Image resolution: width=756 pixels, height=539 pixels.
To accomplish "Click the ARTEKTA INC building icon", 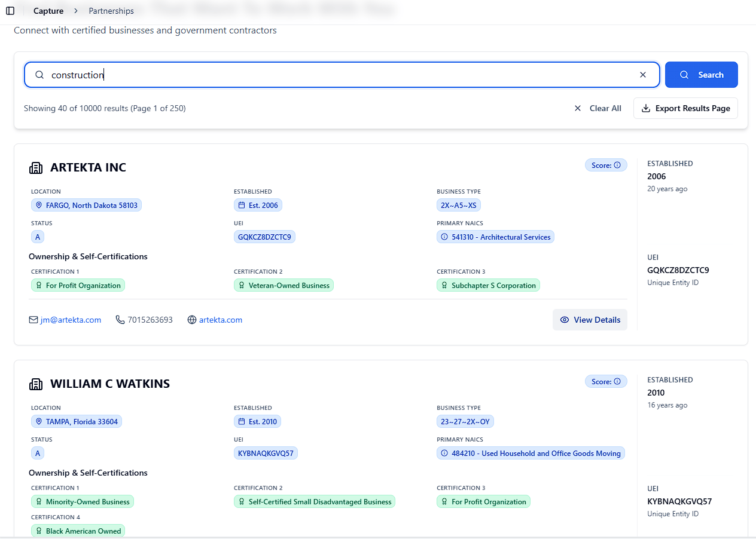I will click(x=36, y=168).
